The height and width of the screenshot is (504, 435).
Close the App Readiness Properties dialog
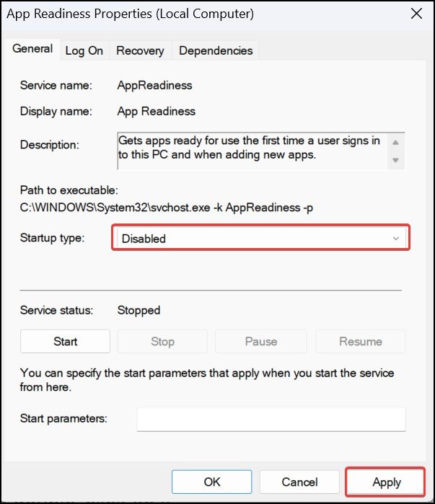point(416,14)
